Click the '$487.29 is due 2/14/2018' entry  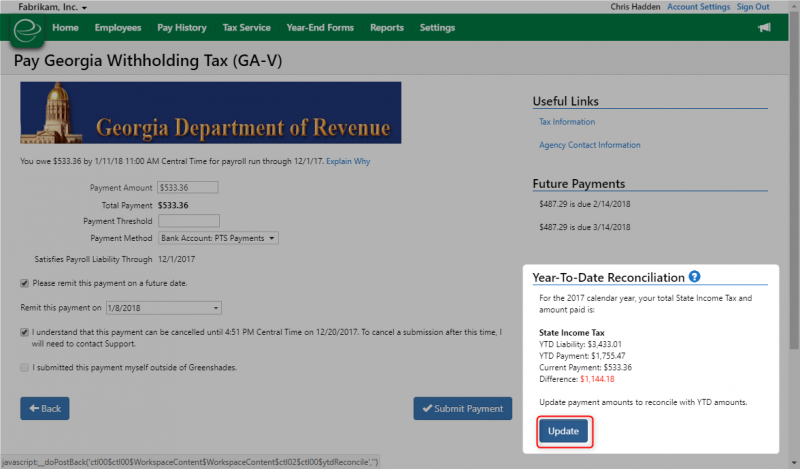(585, 204)
